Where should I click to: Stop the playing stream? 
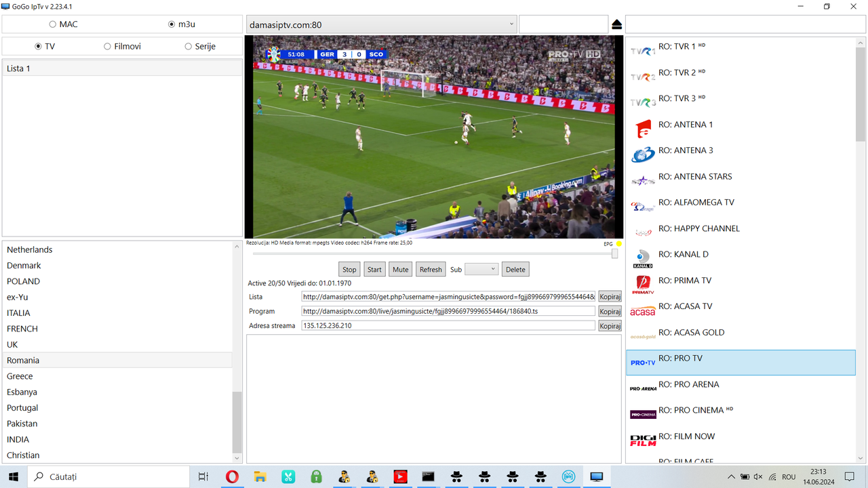349,269
